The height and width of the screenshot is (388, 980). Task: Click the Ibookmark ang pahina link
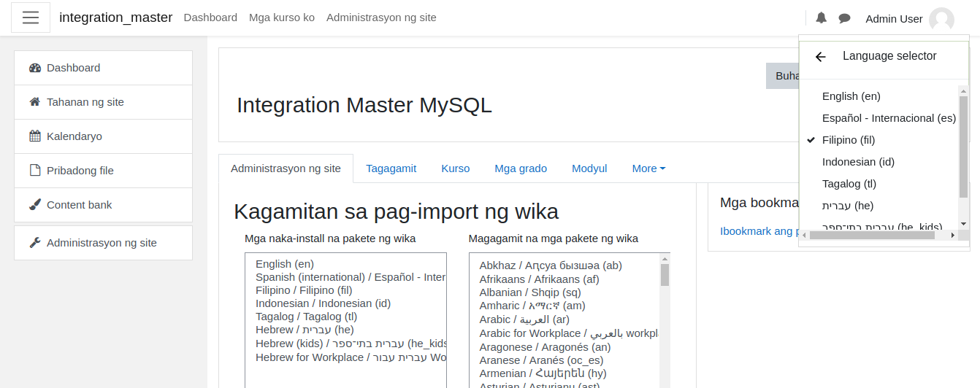[759, 231]
